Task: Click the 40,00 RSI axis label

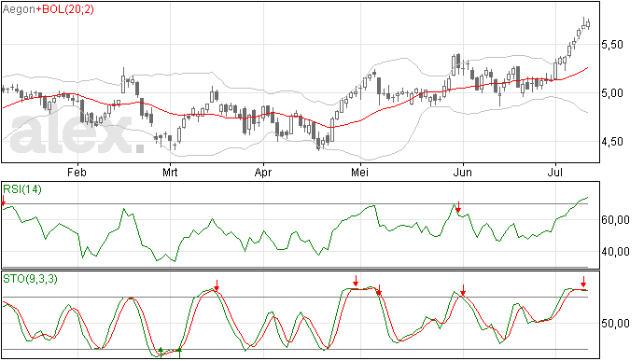Action: 615,251
